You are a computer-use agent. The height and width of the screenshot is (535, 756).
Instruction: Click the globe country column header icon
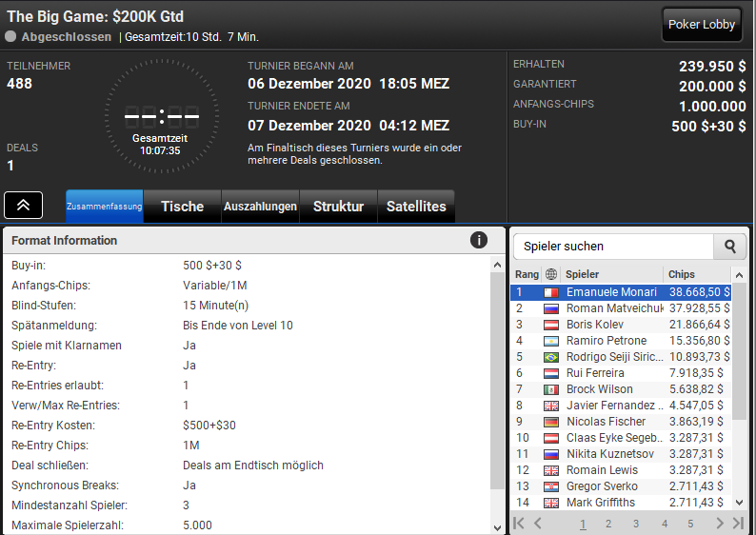[550, 274]
